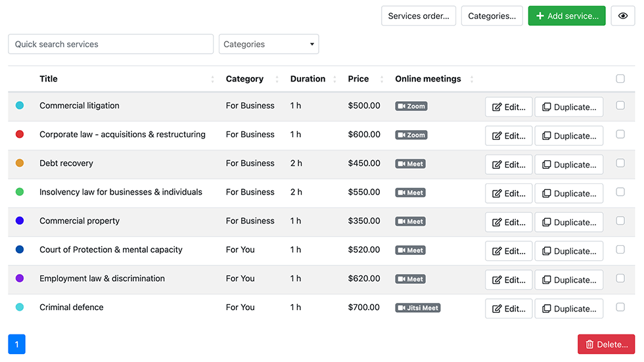Click the green Add service button

coord(566,16)
